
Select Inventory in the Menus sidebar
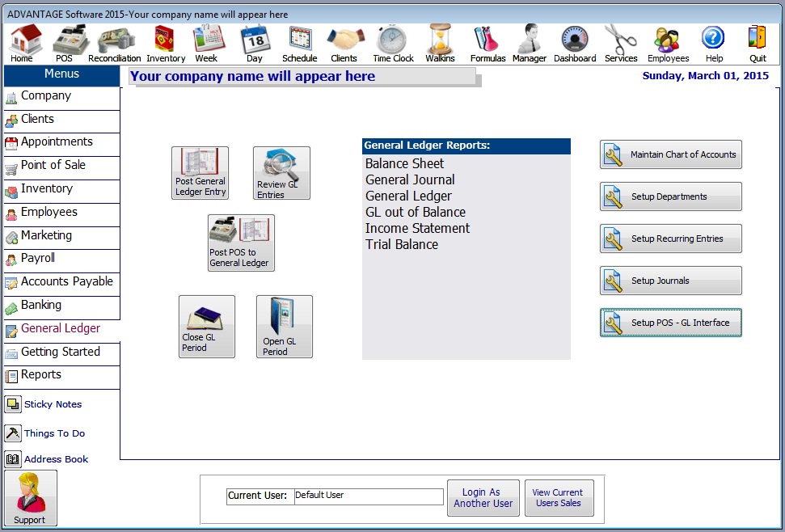(x=61, y=192)
